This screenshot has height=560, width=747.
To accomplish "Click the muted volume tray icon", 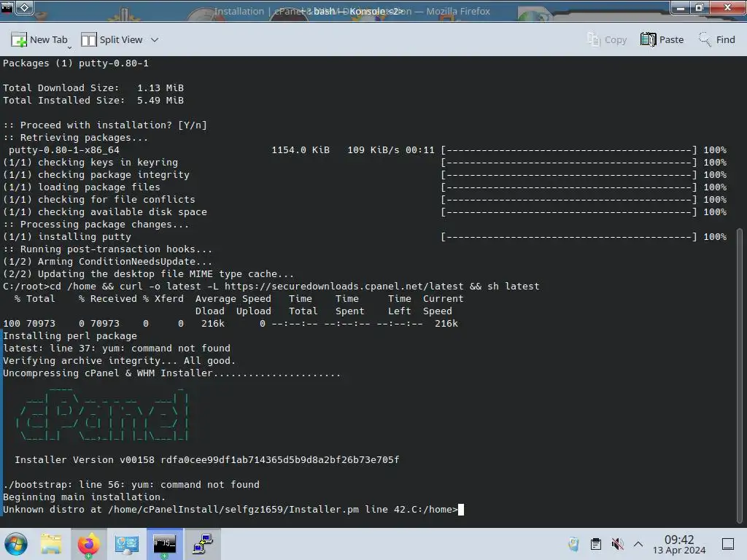I will tap(617, 544).
